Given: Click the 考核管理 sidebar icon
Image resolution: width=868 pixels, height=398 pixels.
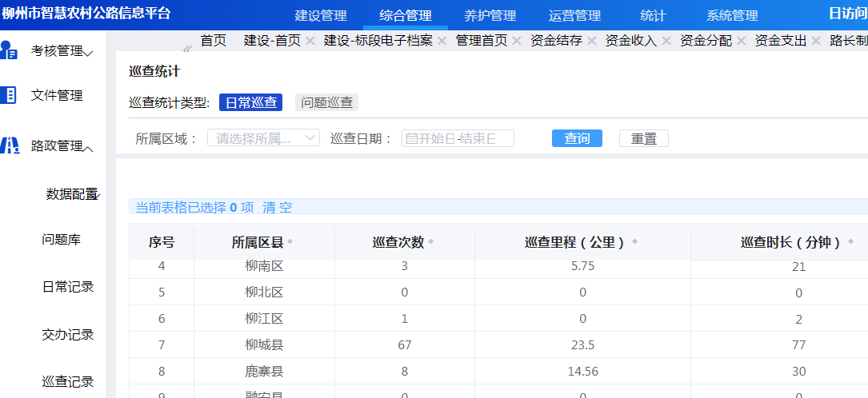Looking at the screenshot, I should [x=10, y=50].
